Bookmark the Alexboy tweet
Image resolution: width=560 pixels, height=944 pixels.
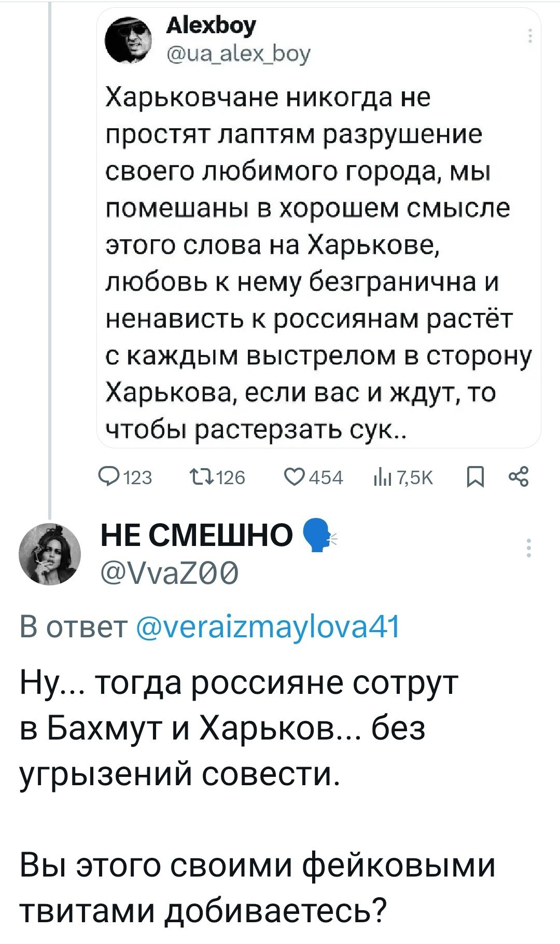tap(475, 476)
